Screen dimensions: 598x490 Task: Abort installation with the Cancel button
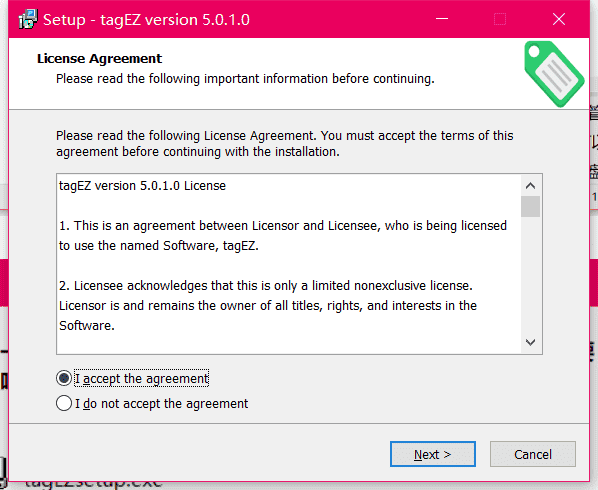(533, 454)
